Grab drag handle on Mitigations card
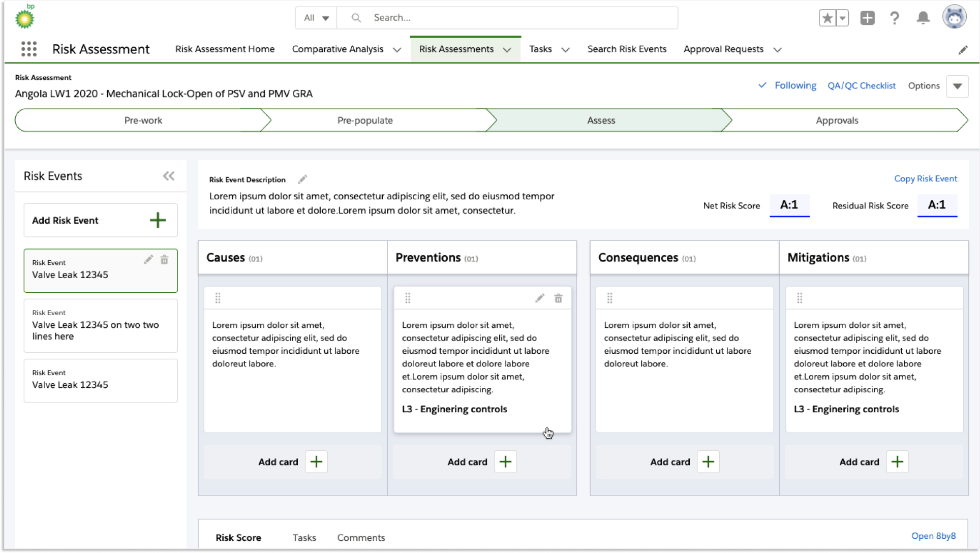Viewport: 980px width, 553px height. point(800,298)
